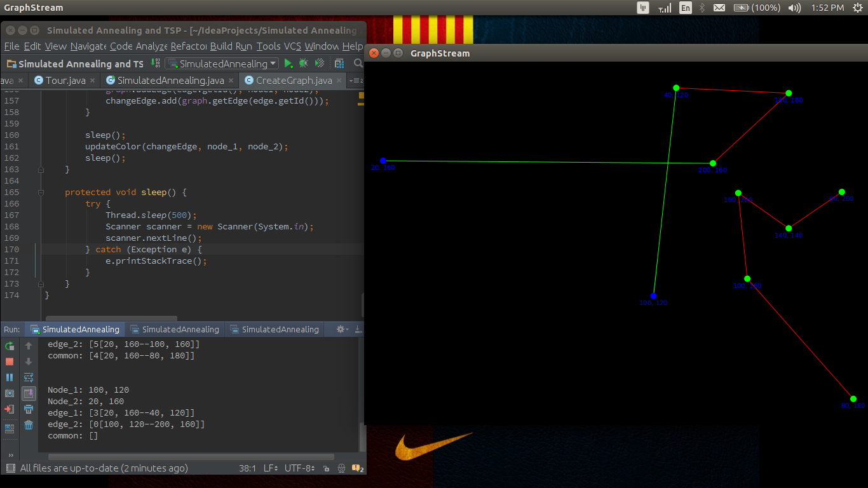
Task: Open the Build menu
Action: [221, 46]
